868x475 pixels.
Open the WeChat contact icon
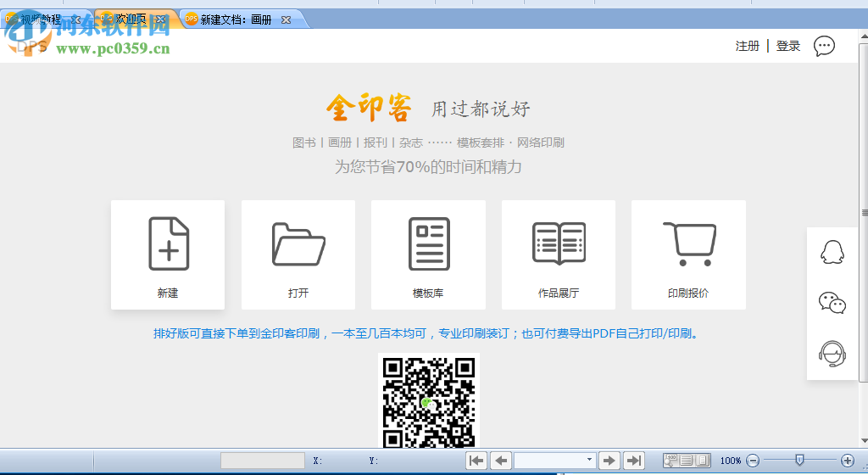832,303
